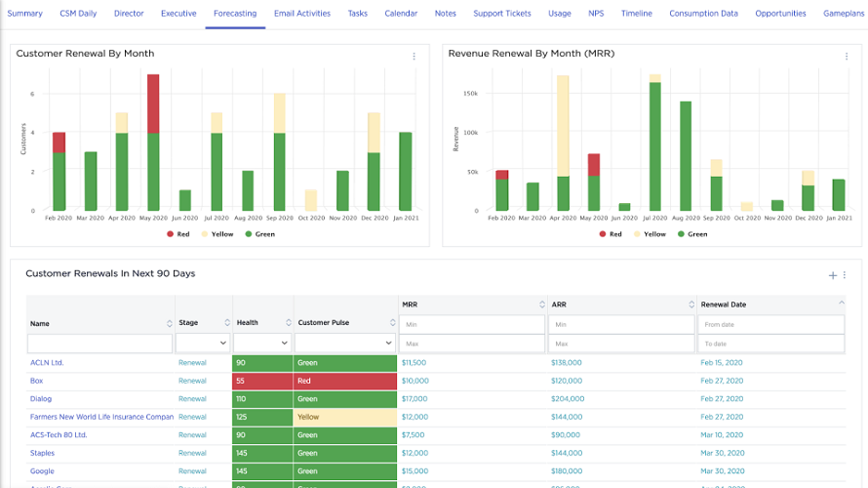Open the Box customer link
This screenshot has width=868, height=488.
(x=36, y=381)
